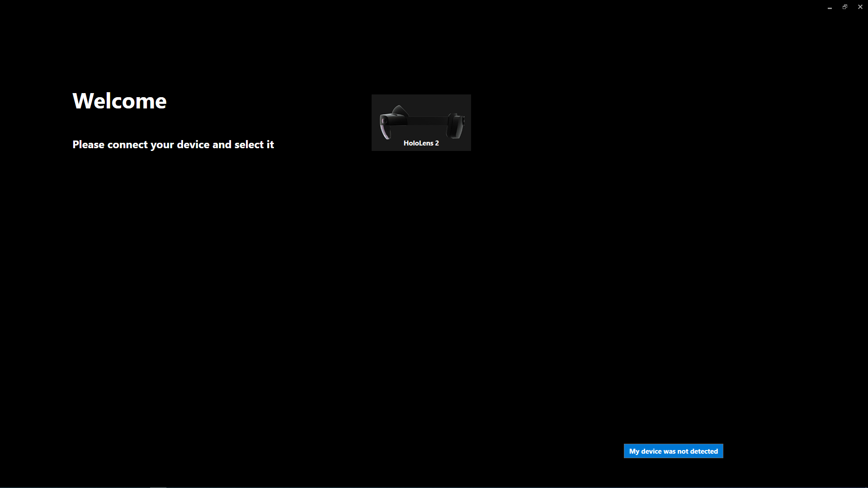Click the words select it in the instruction
868x488 pixels.
point(254,145)
